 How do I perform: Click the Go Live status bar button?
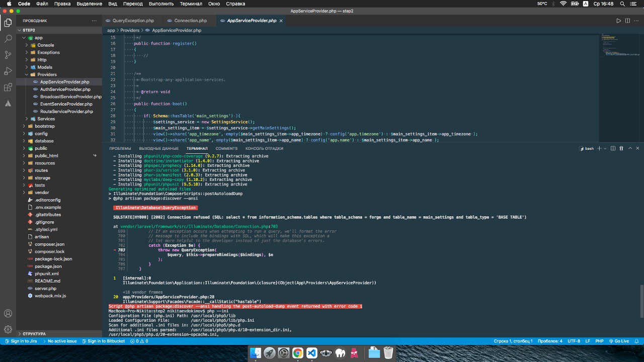(618, 341)
